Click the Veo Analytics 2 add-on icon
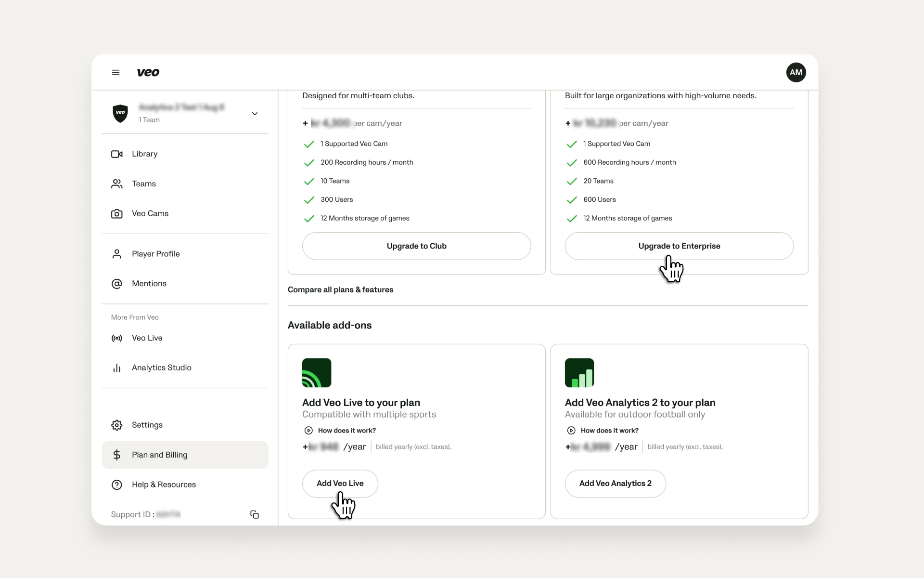 tap(579, 373)
